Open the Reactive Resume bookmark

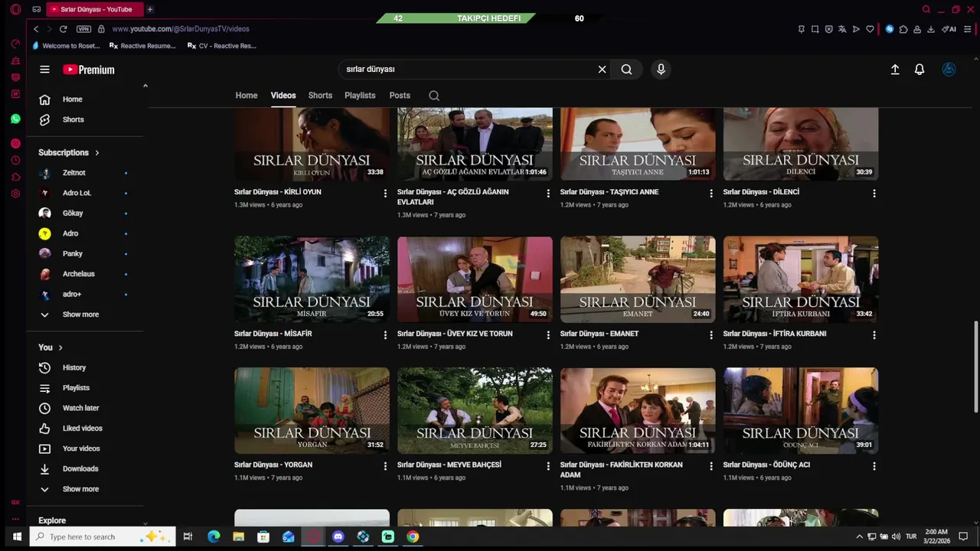(142, 46)
